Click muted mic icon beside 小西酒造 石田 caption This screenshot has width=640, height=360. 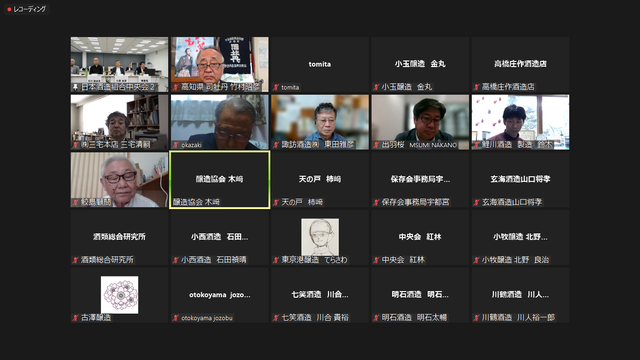pos(176,260)
